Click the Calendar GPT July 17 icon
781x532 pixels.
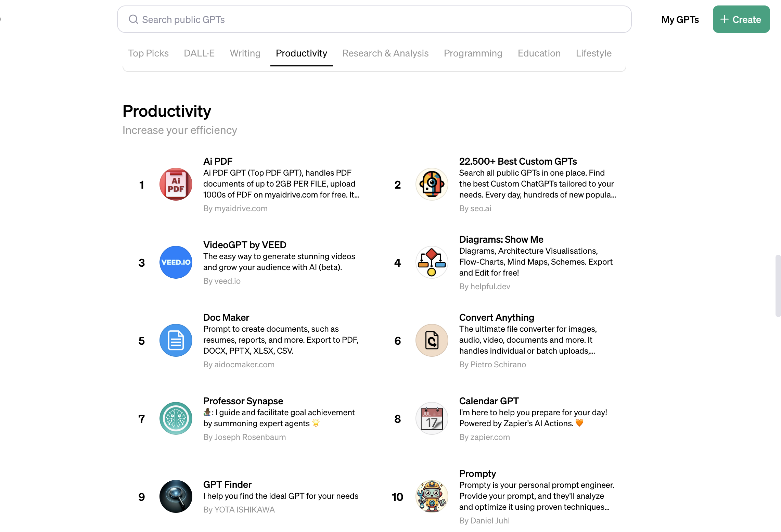click(x=432, y=418)
